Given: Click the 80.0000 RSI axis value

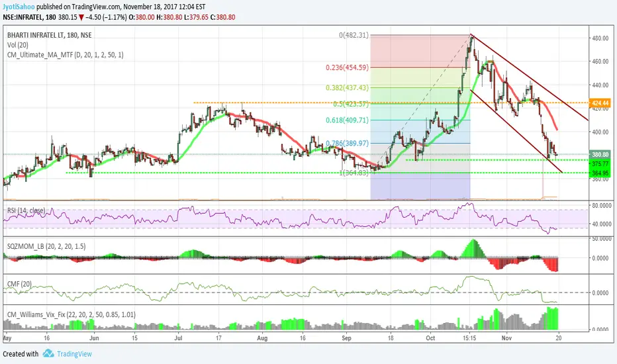Looking at the screenshot, I should [x=602, y=205].
